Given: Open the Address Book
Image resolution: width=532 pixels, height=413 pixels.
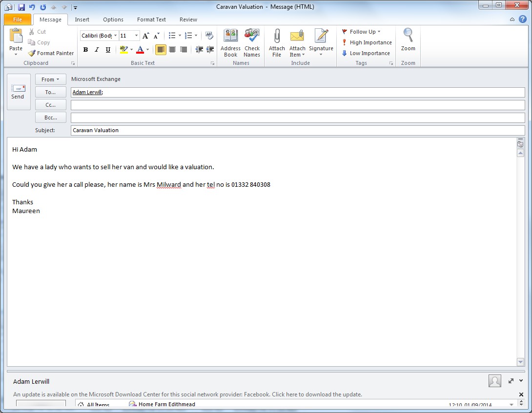Looking at the screenshot, I should pyautogui.click(x=230, y=42).
